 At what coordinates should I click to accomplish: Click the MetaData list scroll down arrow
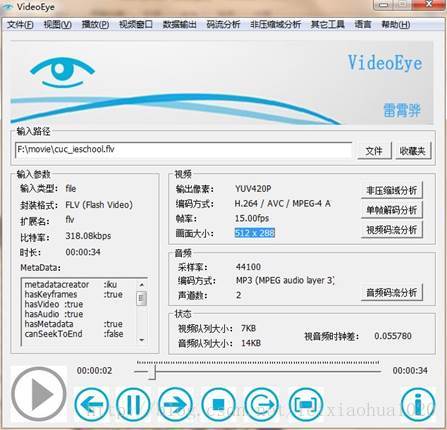142,340
